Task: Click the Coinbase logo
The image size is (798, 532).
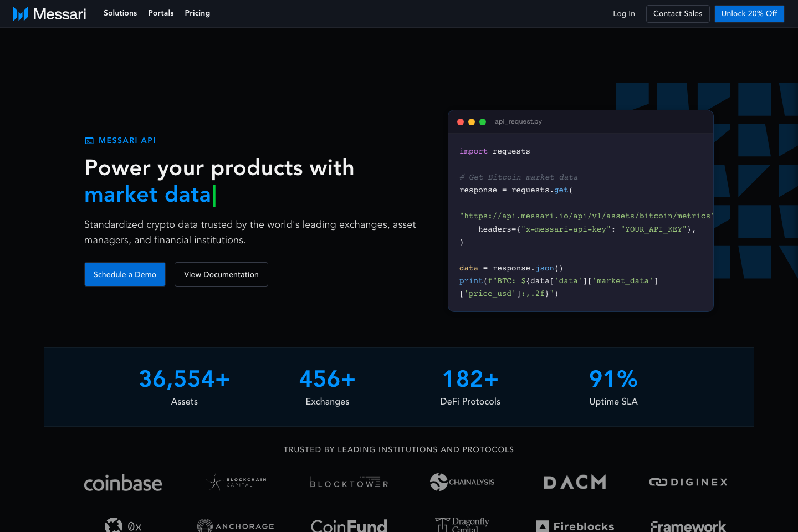Action: 123,482
